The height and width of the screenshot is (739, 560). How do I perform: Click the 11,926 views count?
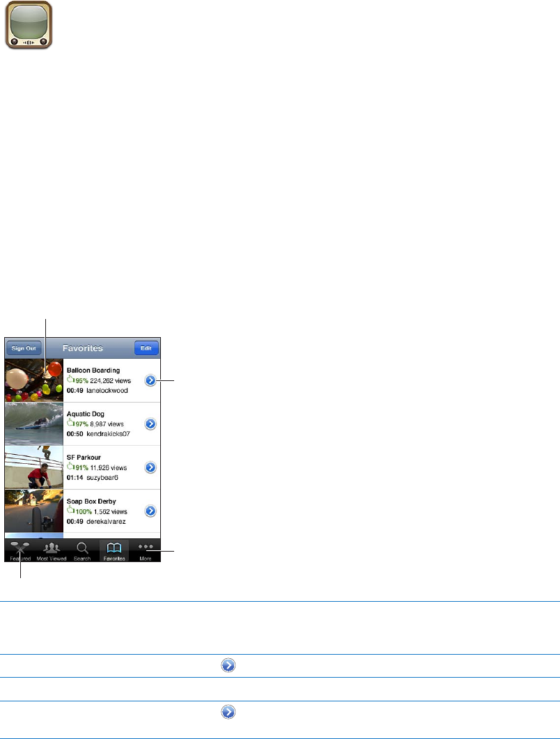109,468
